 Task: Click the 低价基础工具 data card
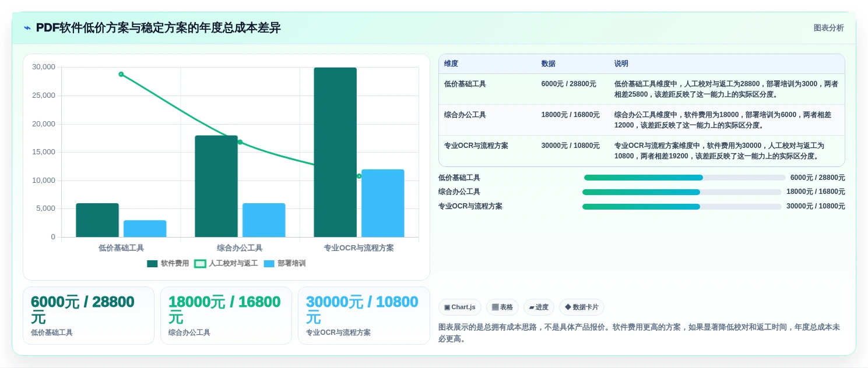[89, 316]
